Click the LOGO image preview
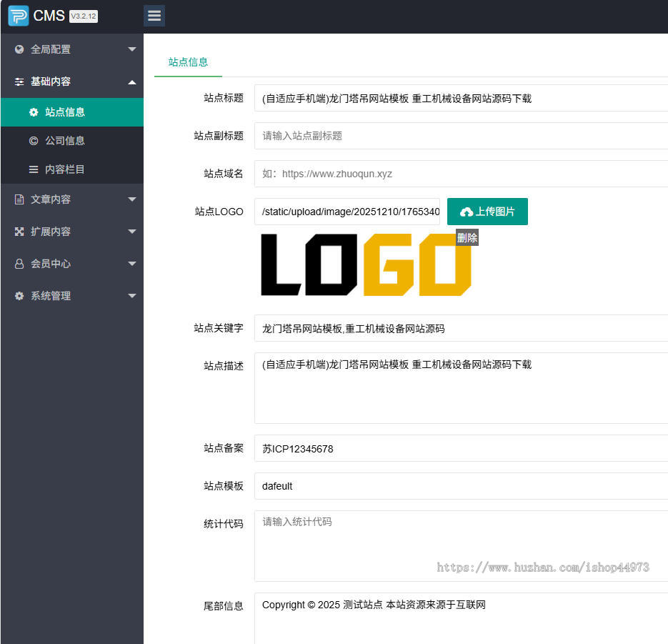 click(366, 265)
